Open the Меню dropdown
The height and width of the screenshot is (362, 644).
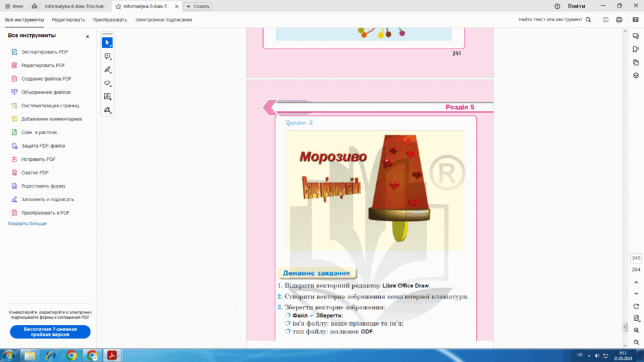click(x=14, y=6)
